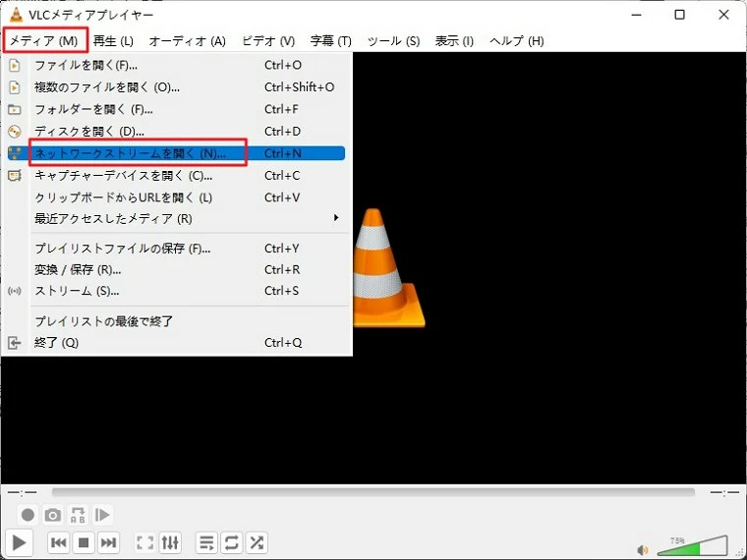The width and height of the screenshot is (747, 560).
Task: Skip to next track
Action: click(108, 542)
